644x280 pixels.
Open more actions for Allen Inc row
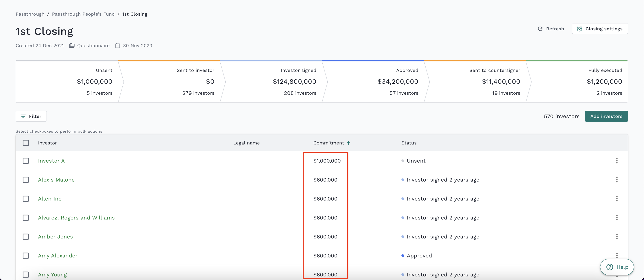coord(616,199)
